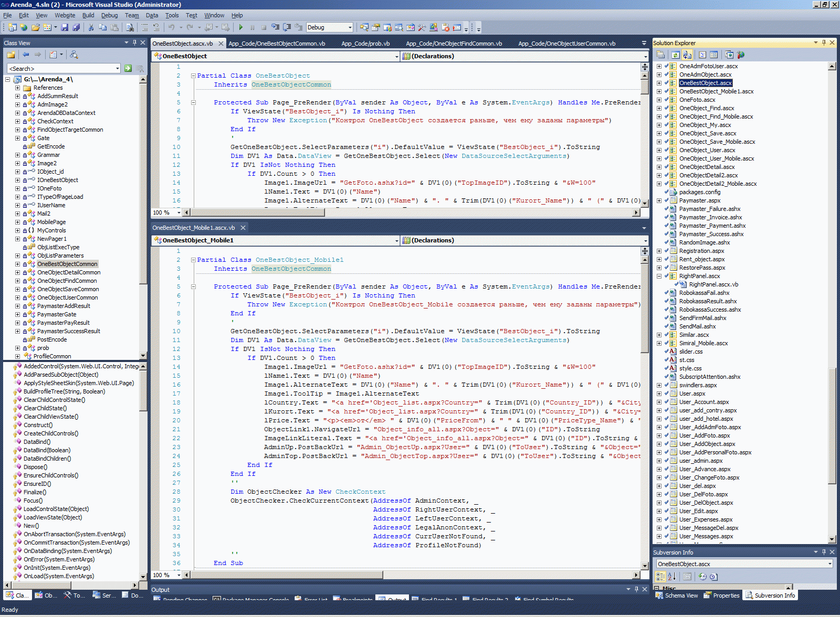Click the Start Debugging play icon
This screenshot has height=617, width=840.
[x=240, y=27]
